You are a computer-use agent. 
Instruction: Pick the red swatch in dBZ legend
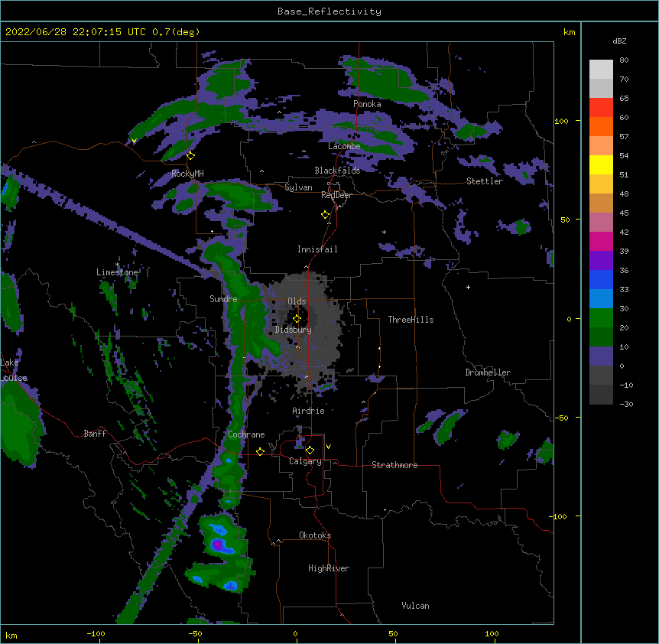[x=601, y=107]
